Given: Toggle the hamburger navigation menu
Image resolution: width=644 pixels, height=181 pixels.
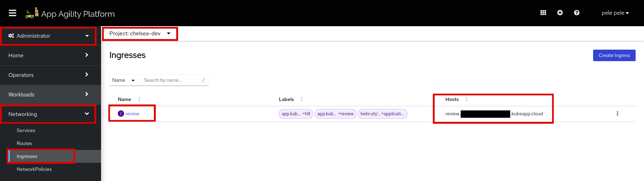Looking at the screenshot, I should pos(13,13).
